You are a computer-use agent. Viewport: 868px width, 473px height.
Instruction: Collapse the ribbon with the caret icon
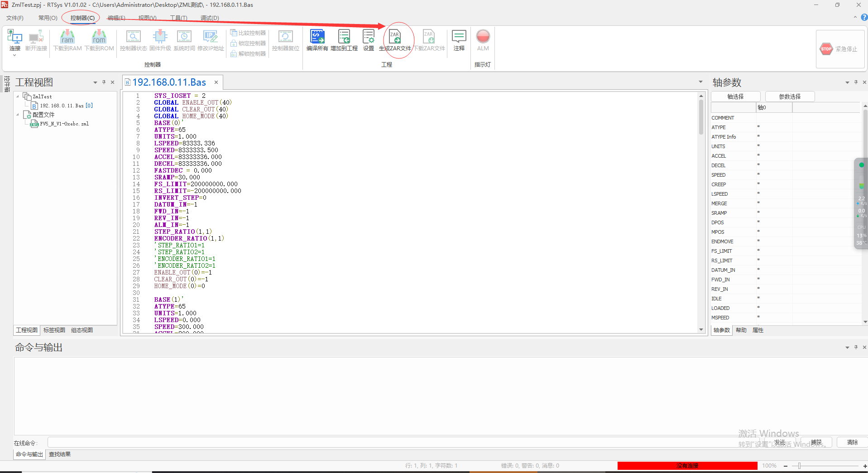point(855,17)
